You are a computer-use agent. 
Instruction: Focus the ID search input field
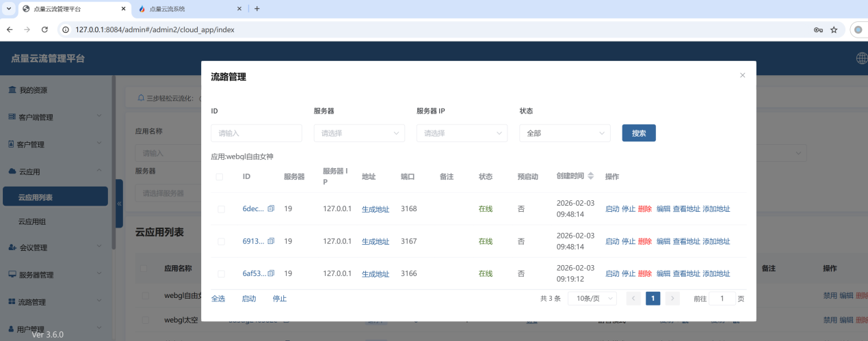[x=257, y=133]
